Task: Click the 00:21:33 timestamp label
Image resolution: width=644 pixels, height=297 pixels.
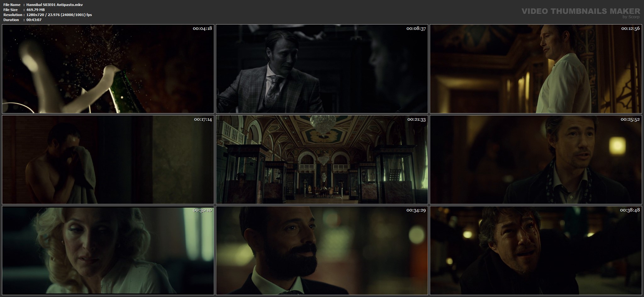Action: (417, 119)
